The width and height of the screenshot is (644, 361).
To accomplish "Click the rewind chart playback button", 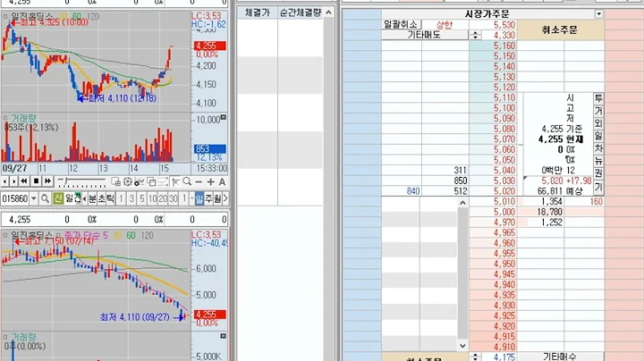I will coord(24,180).
